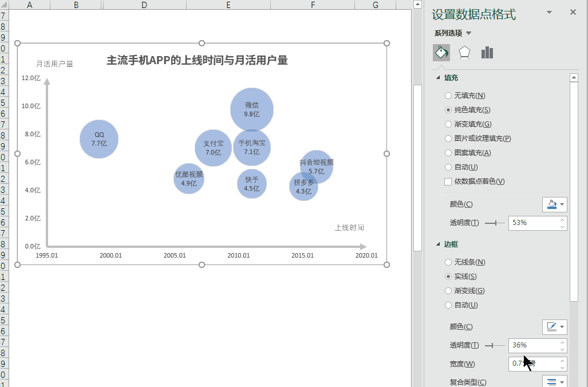This screenshot has height=387, width=588.
Task: Increase border transparency with up spinner
Action: (x=562, y=342)
